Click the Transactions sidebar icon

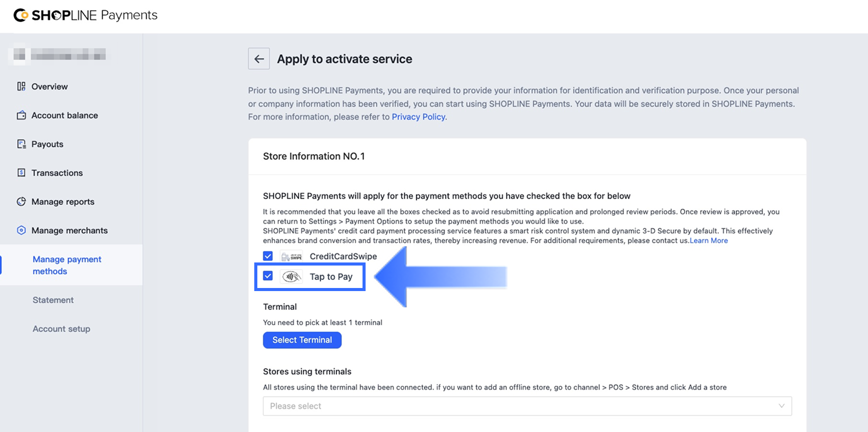(x=21, y=173)
